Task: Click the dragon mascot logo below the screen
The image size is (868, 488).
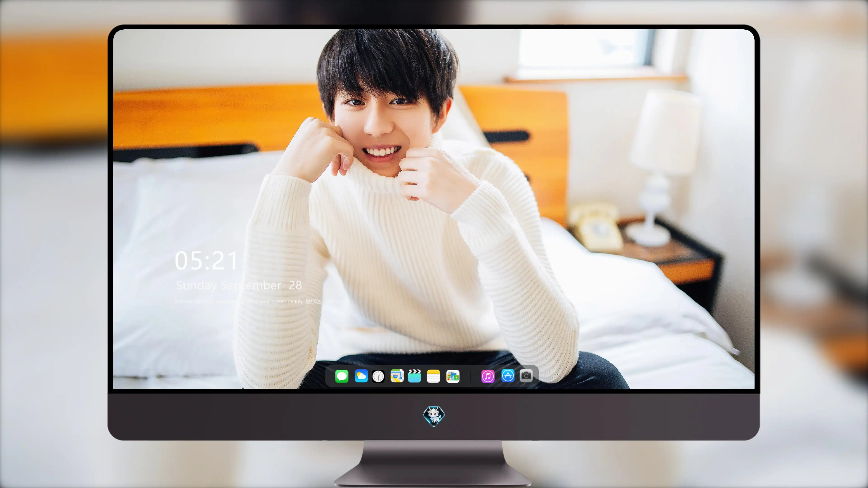Action: (434, 416)
